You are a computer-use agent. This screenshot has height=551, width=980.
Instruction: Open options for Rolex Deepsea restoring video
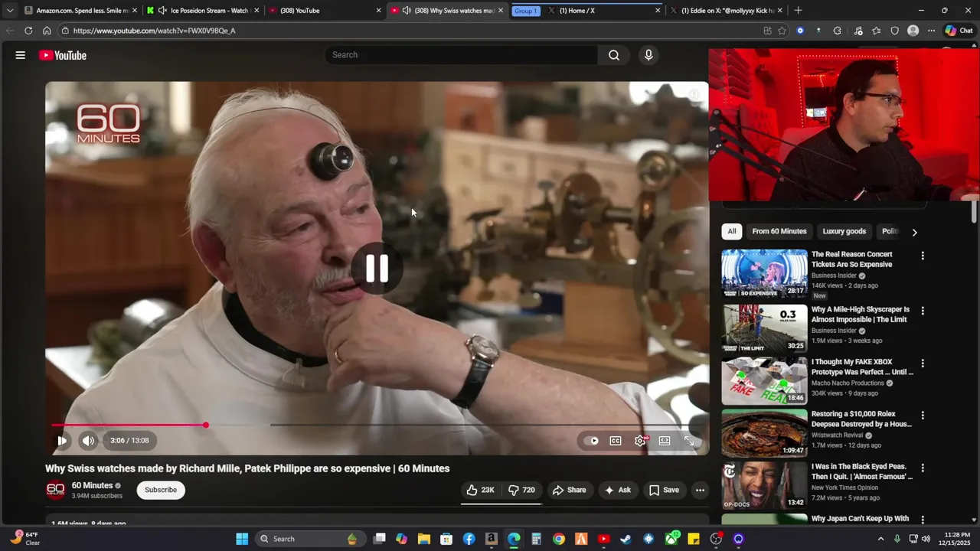pos(923,416)
